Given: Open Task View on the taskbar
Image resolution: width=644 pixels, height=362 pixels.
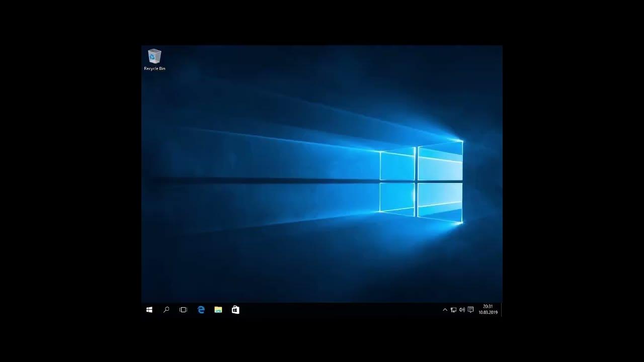Looking at the screenshot, I should click(x=183, y=310).
